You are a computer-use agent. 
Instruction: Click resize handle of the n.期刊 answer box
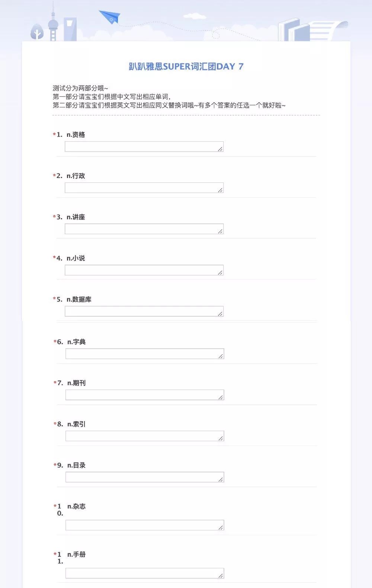point(221,397)
